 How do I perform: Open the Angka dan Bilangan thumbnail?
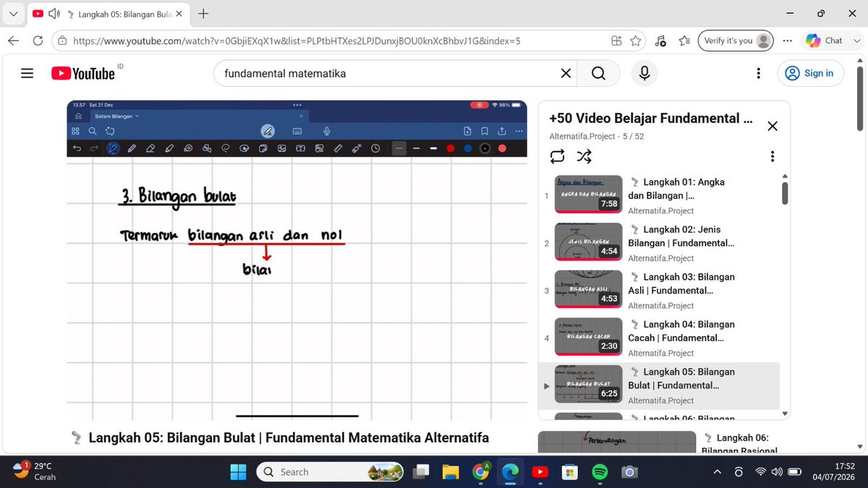click(x=588, y=194)
